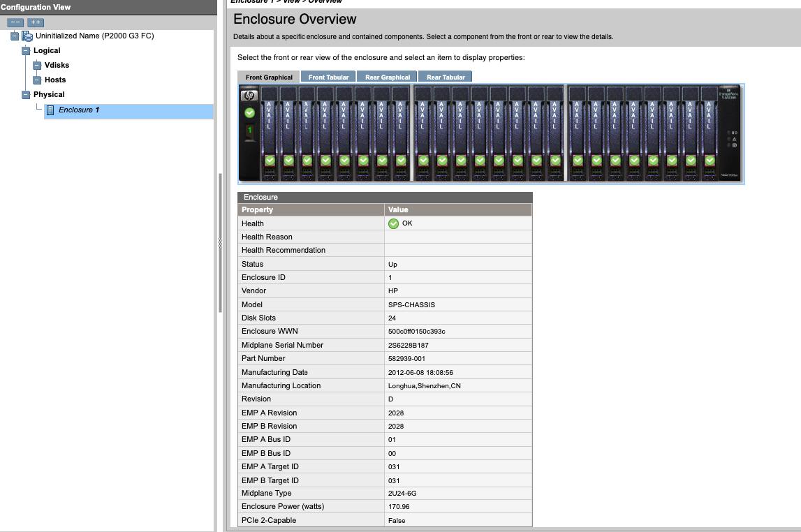Open the Rear Graphical tab

coord(388,77)
